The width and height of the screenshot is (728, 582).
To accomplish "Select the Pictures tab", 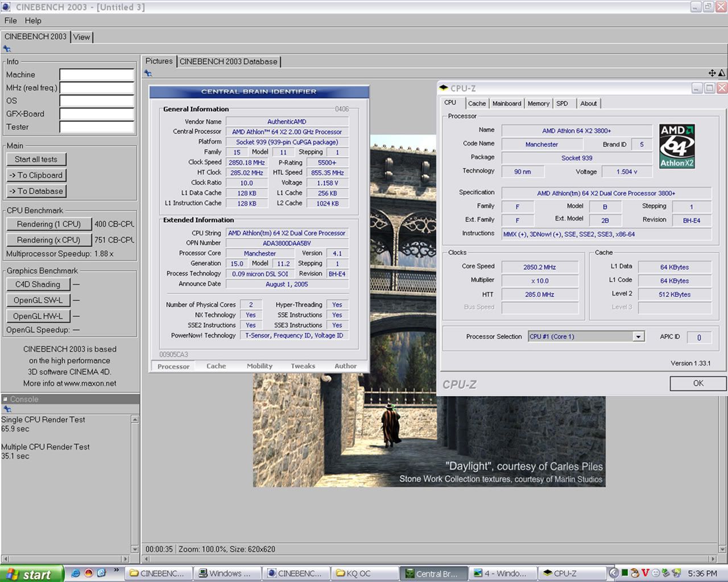I will [159, 61].
